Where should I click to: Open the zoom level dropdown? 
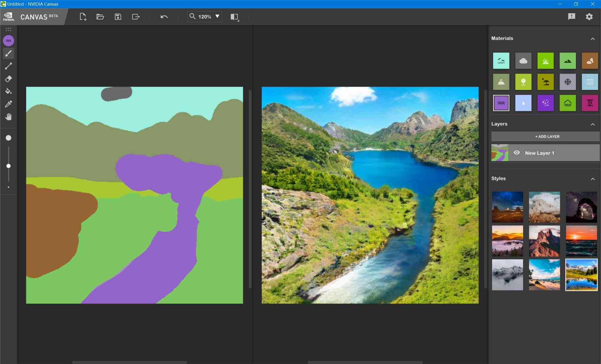(218, 16)
